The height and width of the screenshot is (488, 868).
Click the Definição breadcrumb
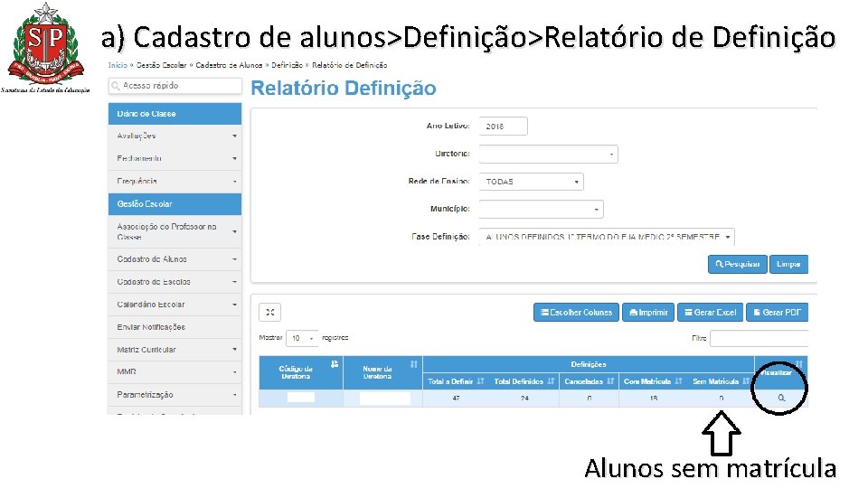287,65
